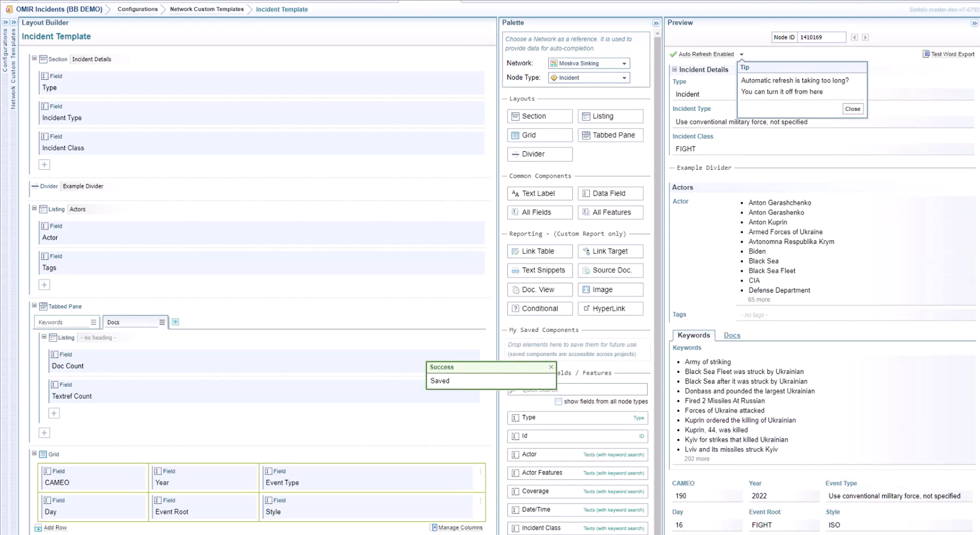Enable show fields from all node types
Image resolution: width=980 pixels, height=535 pixels.
tap(558, 402)
